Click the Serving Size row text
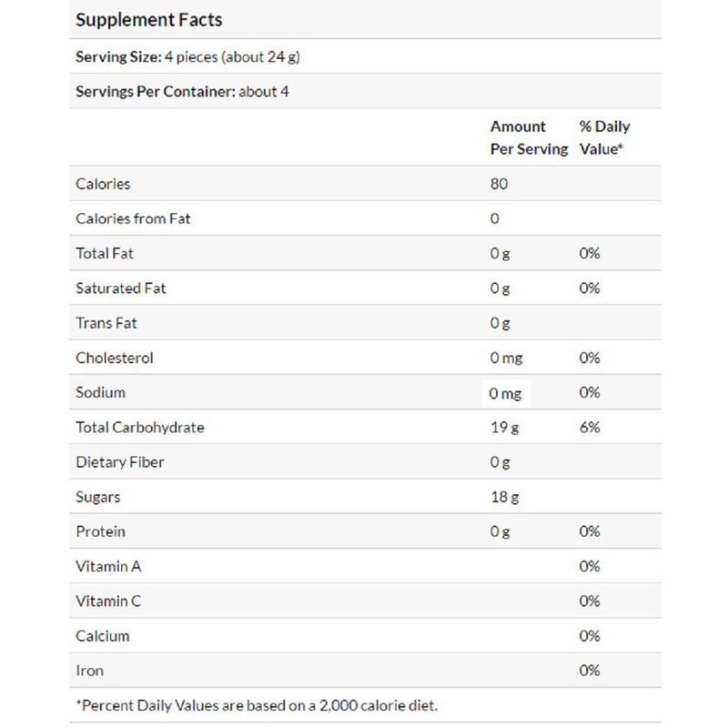This screenshot has height=728, width=728. pyautogui.click(x=188, y=56)
